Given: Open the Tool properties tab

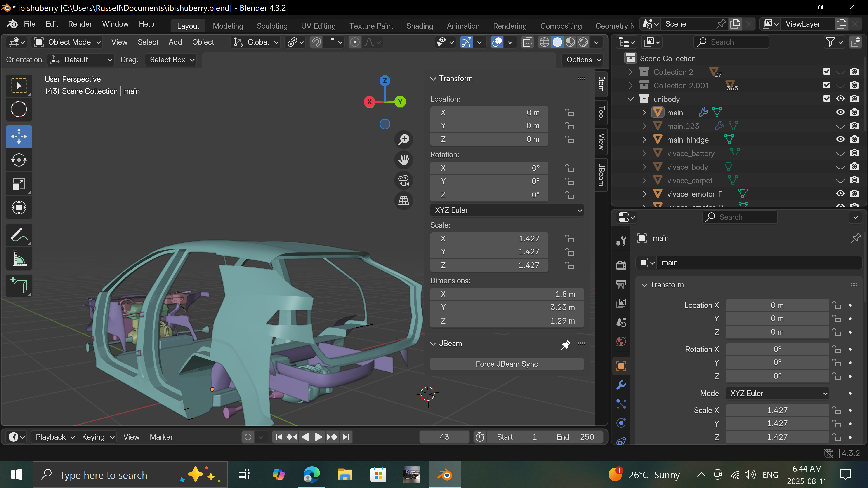Looking at the screenshot, I should point(621,240).
